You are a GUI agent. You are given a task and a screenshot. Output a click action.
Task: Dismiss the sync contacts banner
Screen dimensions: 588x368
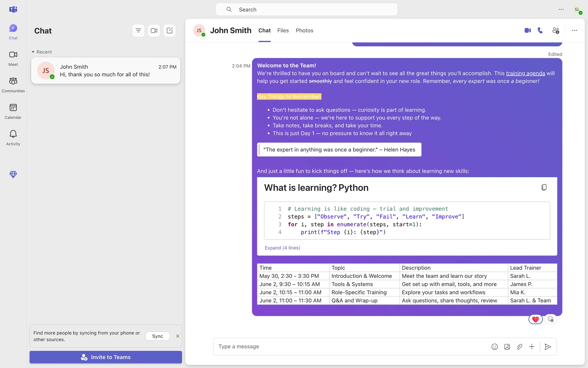click(178, 336)
